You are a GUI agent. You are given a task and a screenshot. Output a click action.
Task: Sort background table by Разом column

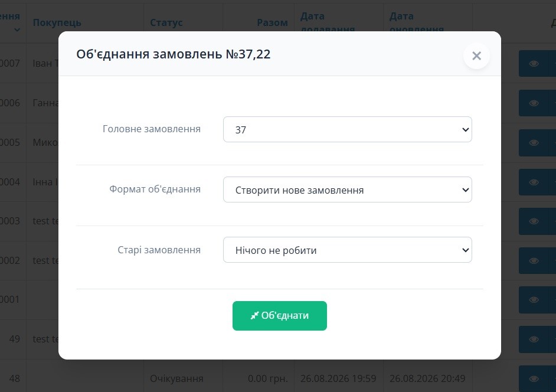(272, 22)
